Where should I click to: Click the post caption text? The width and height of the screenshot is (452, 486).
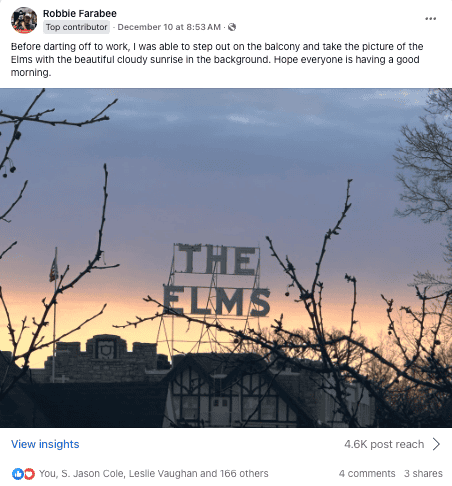(217, 59)
